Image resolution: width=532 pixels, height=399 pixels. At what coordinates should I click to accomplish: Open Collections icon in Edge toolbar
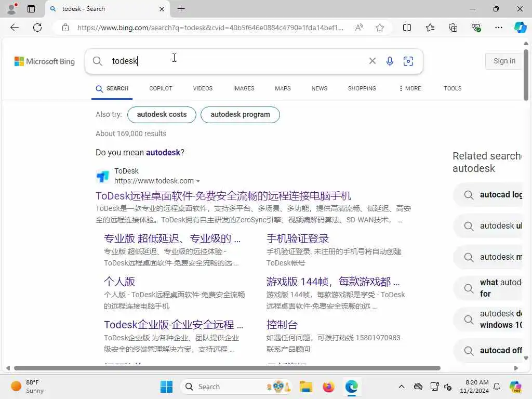[453, 28]
